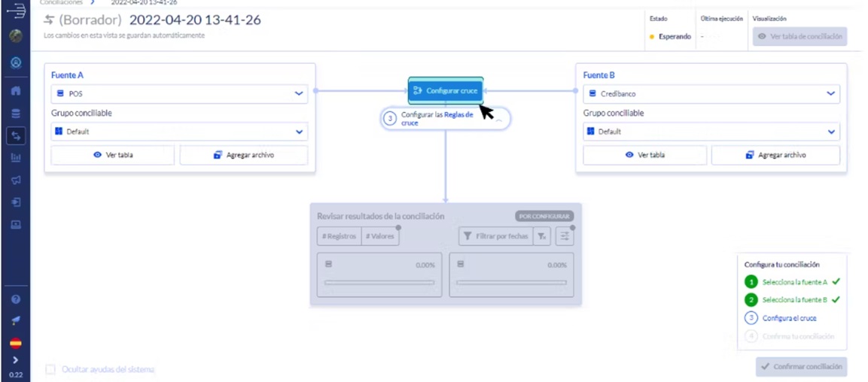868x382 pixels.
Task: Click the Fuente A results progress bar
Action: click(x=379, y=282)
